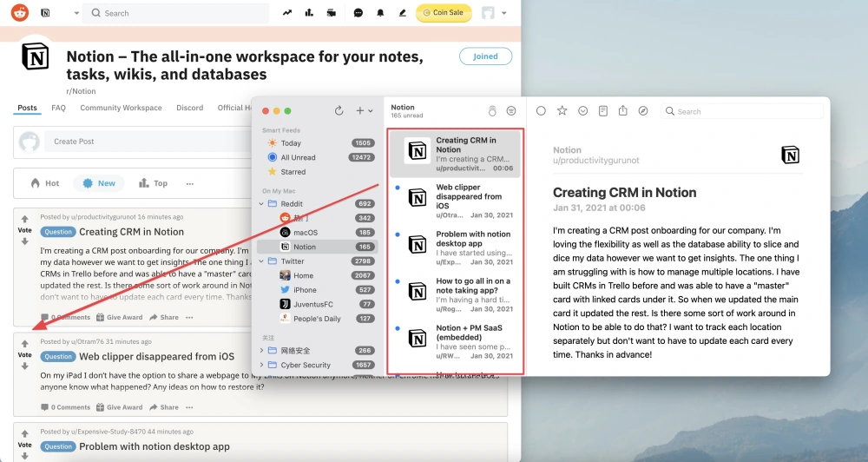Downvote Web clipper disappeared from iOS post
This screenshot has height=462, width=868.
(x=24, y=366)
